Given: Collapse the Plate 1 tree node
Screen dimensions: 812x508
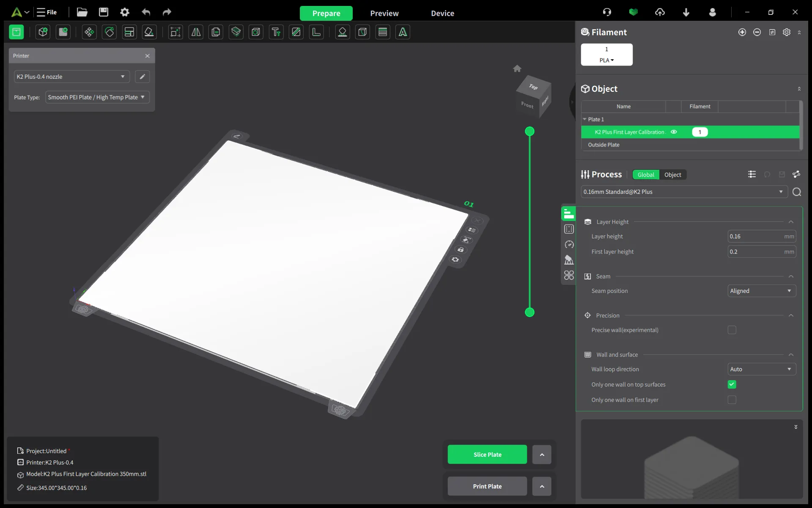Looking at the screenshot, I should (584, 119).
